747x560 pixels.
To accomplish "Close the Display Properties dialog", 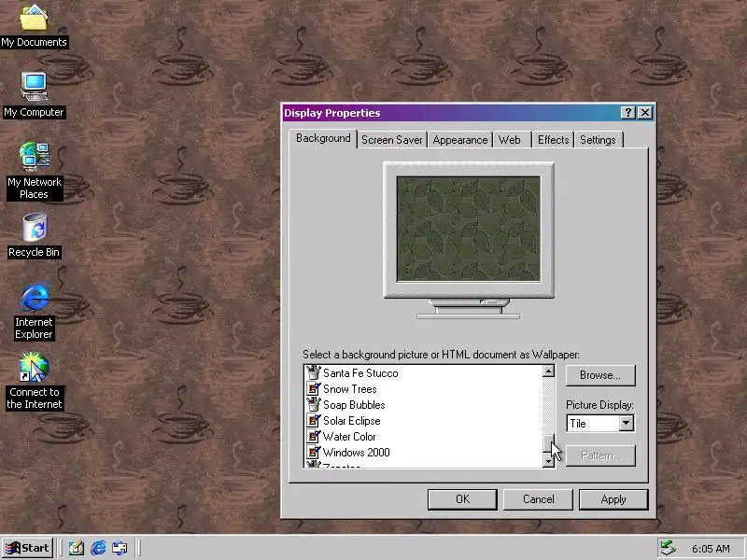I will [644, 112].
